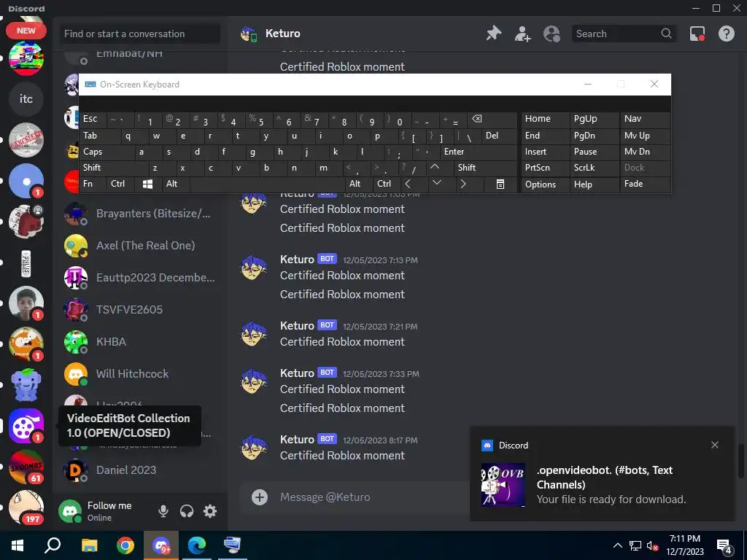Click Esc on the On-Screen Keyboard
The image size is (747, 560).
[93, 120]
